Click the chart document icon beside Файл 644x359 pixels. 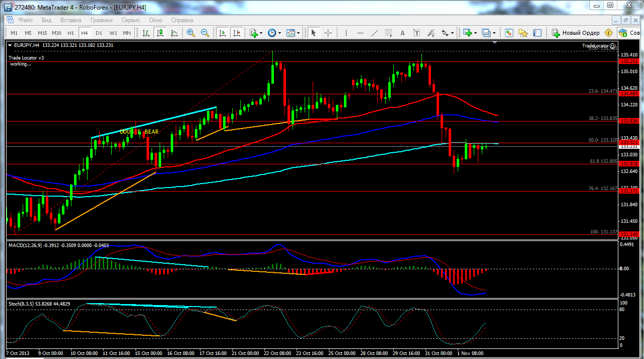tap(10, 20)
